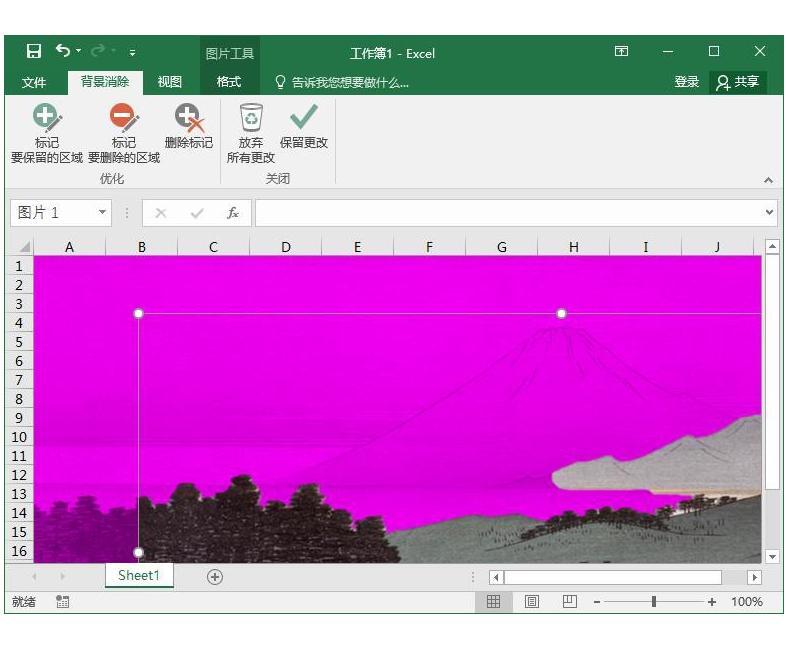Click the previous sheet navigation arrow
787x648 pixels.
(x=35, y=577)
